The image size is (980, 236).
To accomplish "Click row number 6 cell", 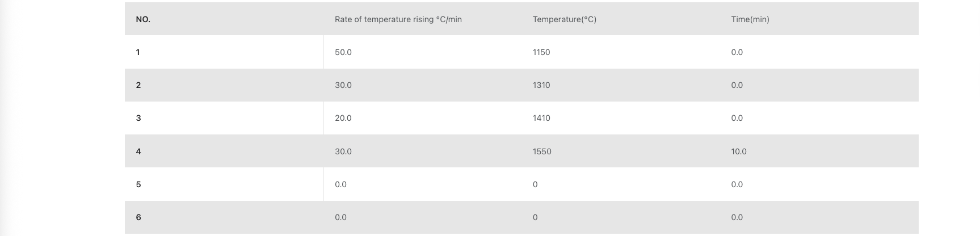I will point(138,217).
